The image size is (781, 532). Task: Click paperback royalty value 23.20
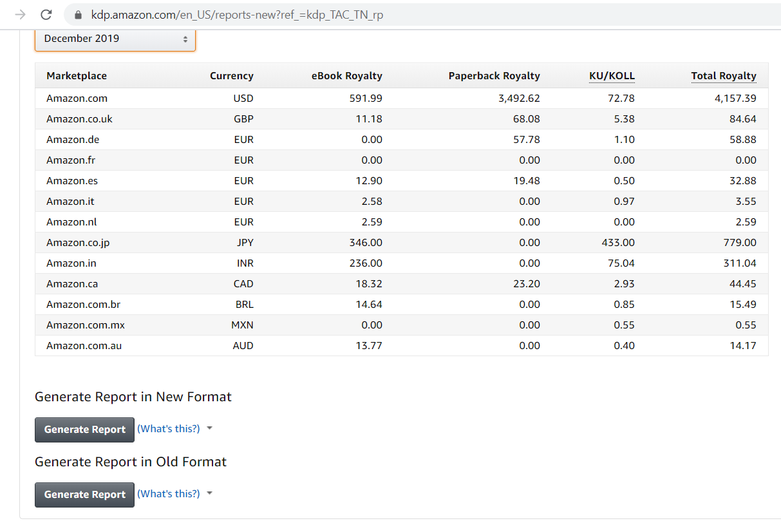(527, 284)
